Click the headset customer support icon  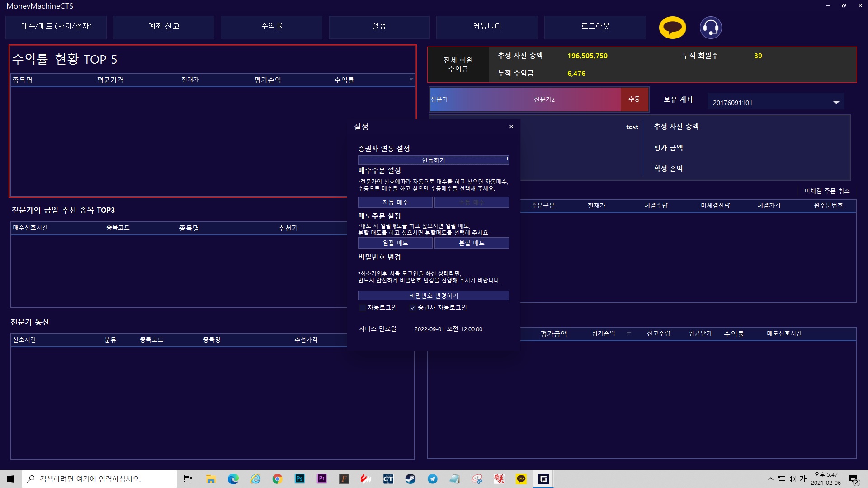click(x=710, y=28)
